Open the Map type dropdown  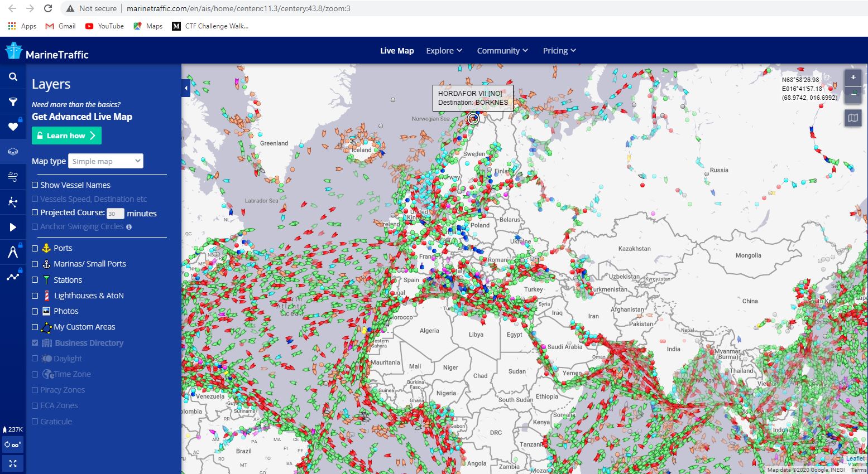coord(105,161)
